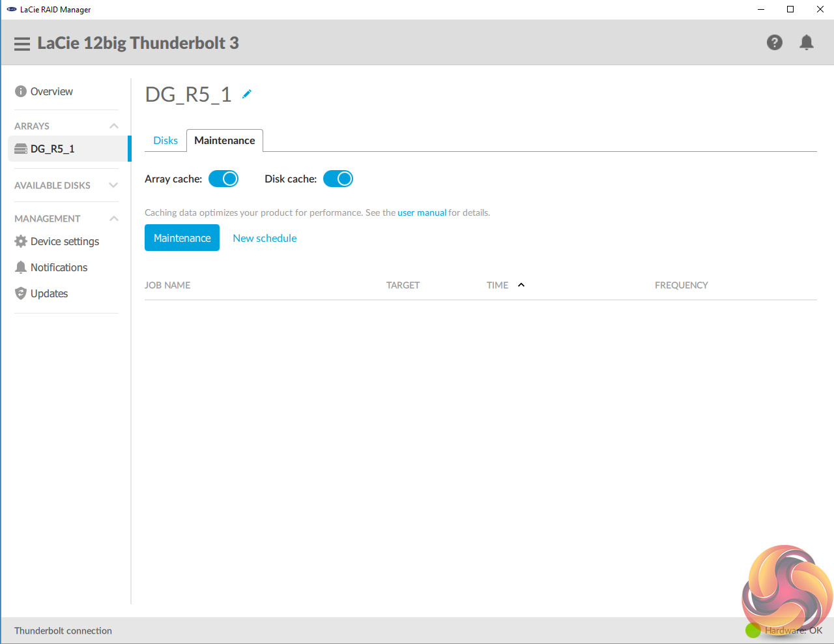Edit array name with the pencil icon

click(247, 94)
